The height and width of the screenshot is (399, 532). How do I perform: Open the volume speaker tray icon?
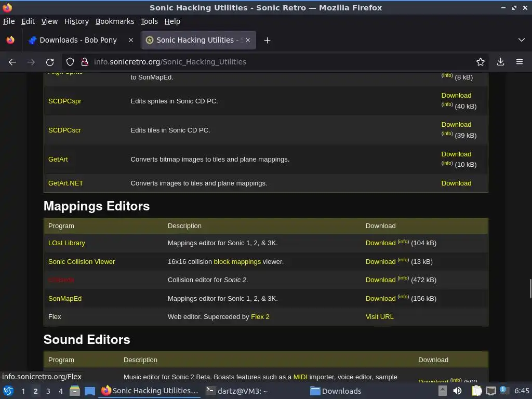tap(457, 391)
